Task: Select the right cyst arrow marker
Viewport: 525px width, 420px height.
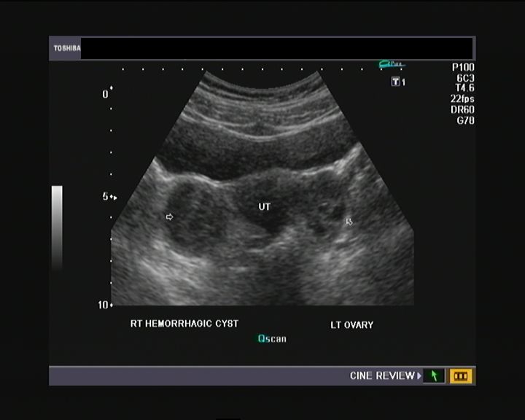Action: 170,217
